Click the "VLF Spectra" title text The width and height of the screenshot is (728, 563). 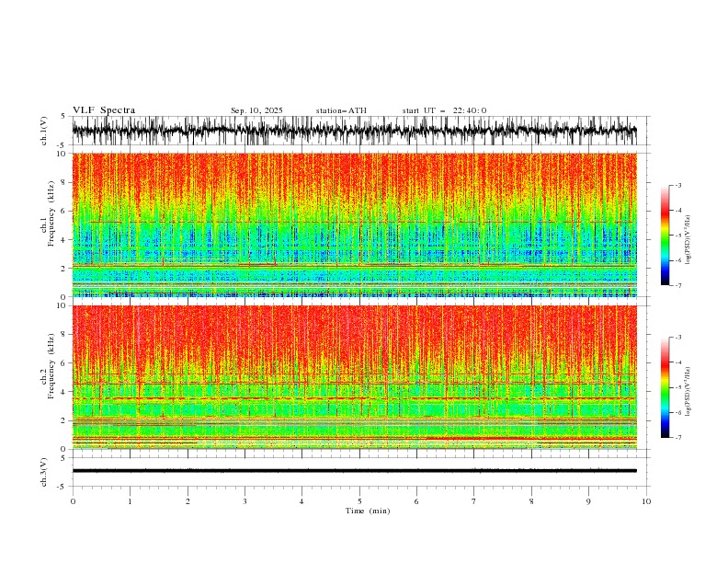pyautogui.click(x=104, y=110)
